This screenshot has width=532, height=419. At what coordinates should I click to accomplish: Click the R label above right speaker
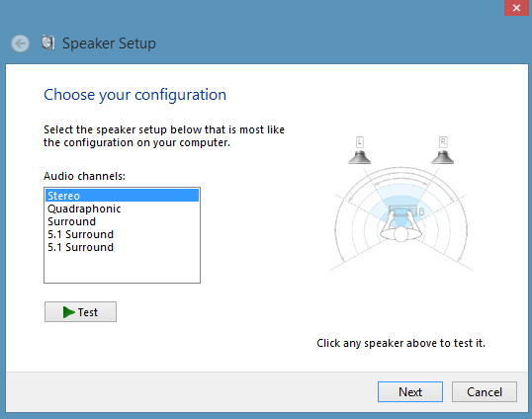[x=443, y=141]
